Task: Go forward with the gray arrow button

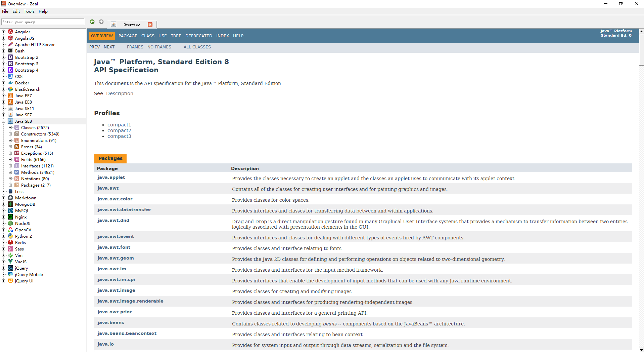Action: tap(101, 22)
